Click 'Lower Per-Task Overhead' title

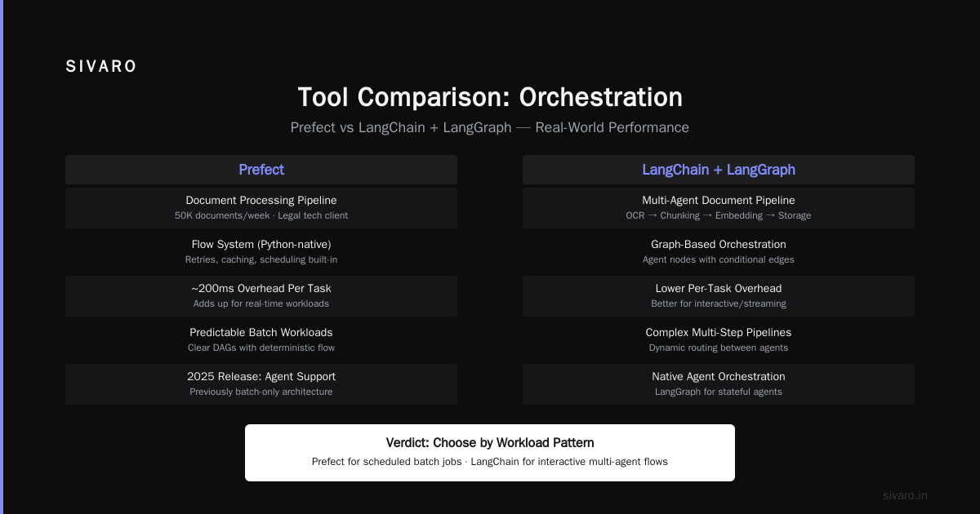(x=719, y=288)
